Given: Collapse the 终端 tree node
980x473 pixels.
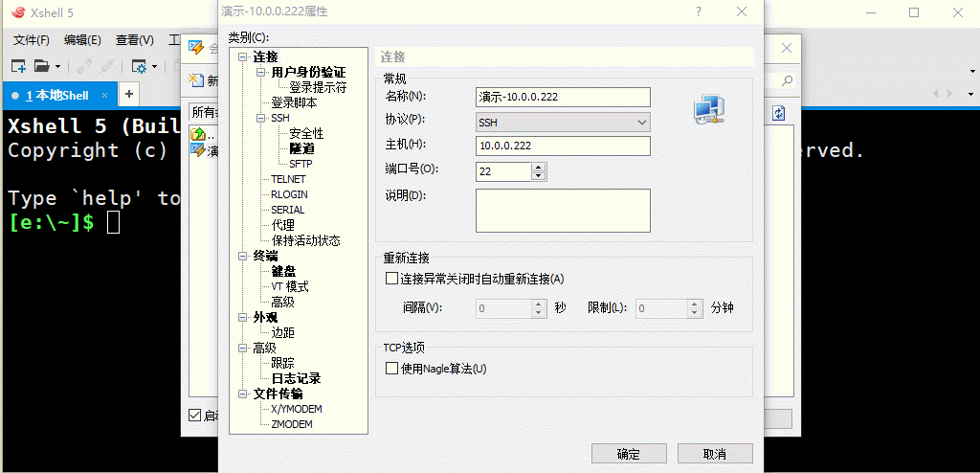Looking at the screenshot, I should [242, 256].
